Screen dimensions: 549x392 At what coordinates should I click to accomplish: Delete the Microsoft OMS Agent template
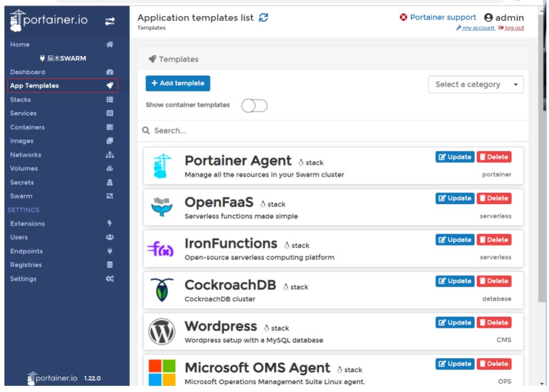(x=494, y=364)
